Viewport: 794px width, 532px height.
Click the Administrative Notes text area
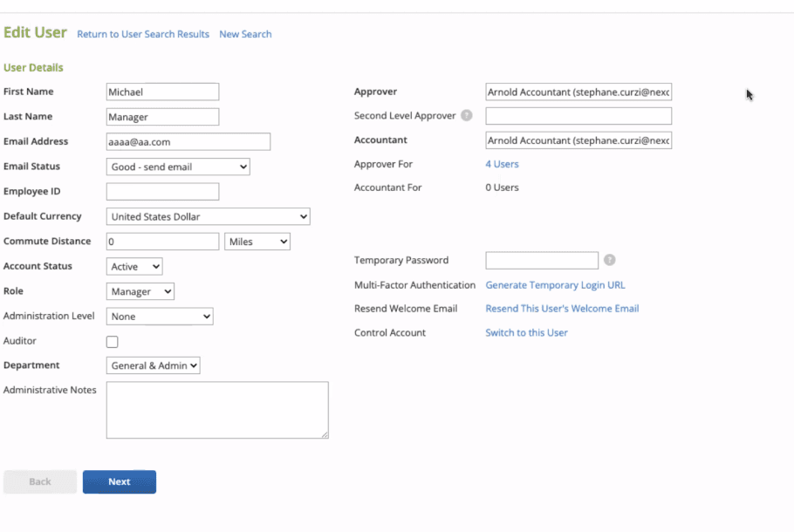(x=217, y=409)
